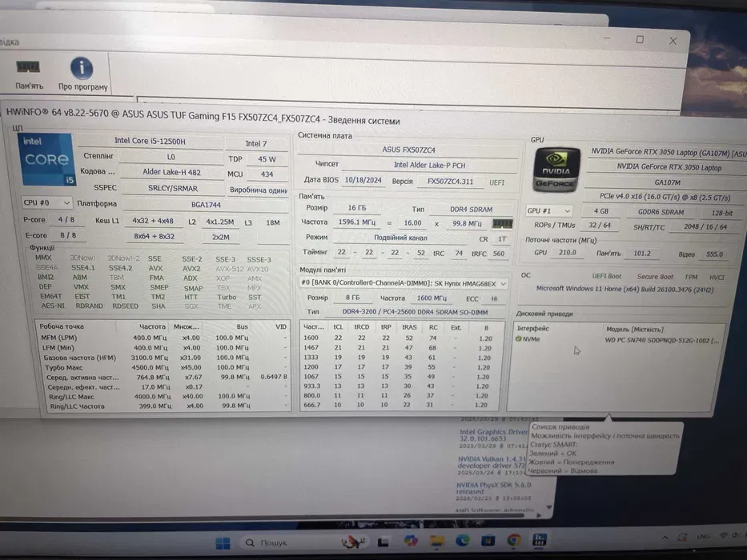The height and width of the screenshot is (560, 747).
Task: Click the GDDR6 SDRAM field
Action: [661, 212]
